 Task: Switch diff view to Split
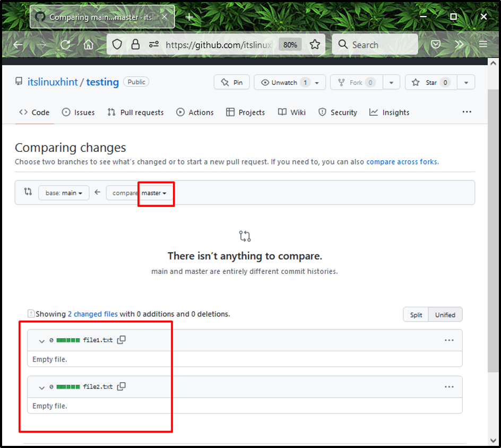416,314
